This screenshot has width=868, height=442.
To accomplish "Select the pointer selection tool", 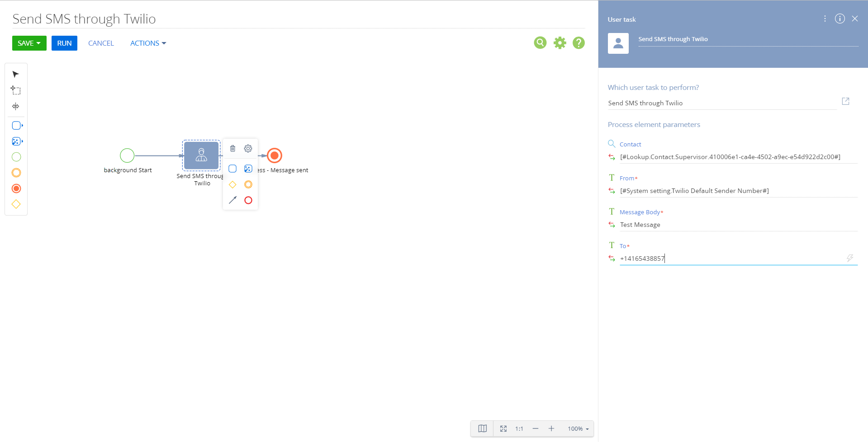I will [15, 74].
